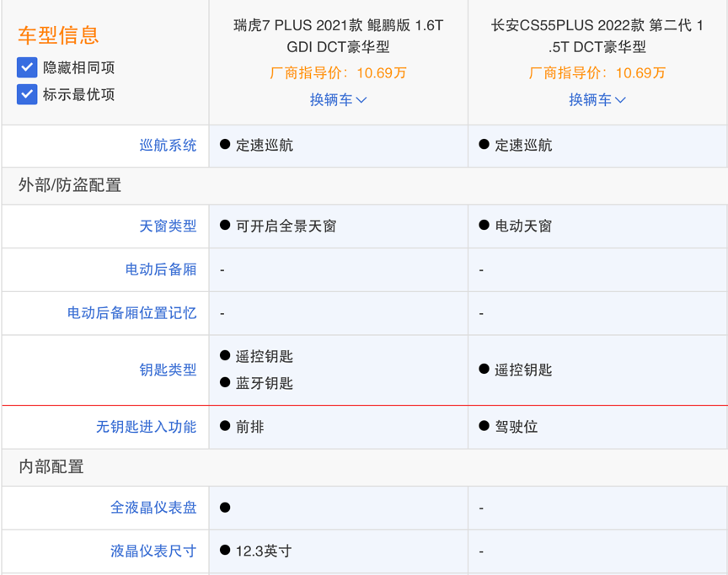
Task: Click the 长安CS55PLUS 2022款 model title
Action: tap(597, 36)
